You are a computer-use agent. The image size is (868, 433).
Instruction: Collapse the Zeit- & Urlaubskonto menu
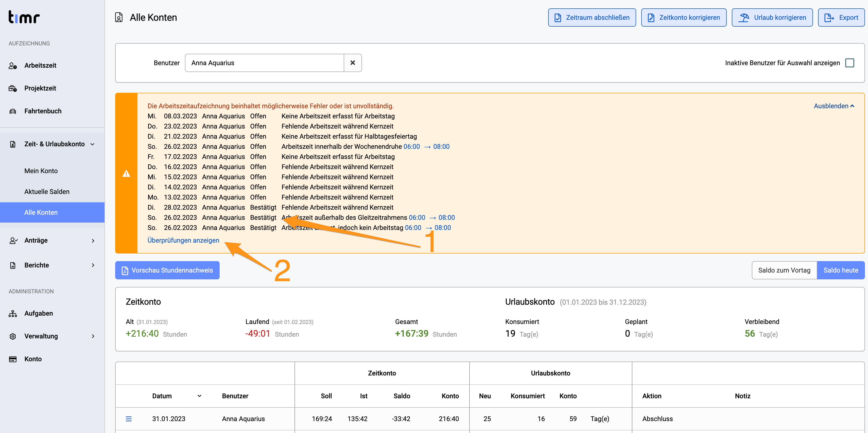click(92, 144)
